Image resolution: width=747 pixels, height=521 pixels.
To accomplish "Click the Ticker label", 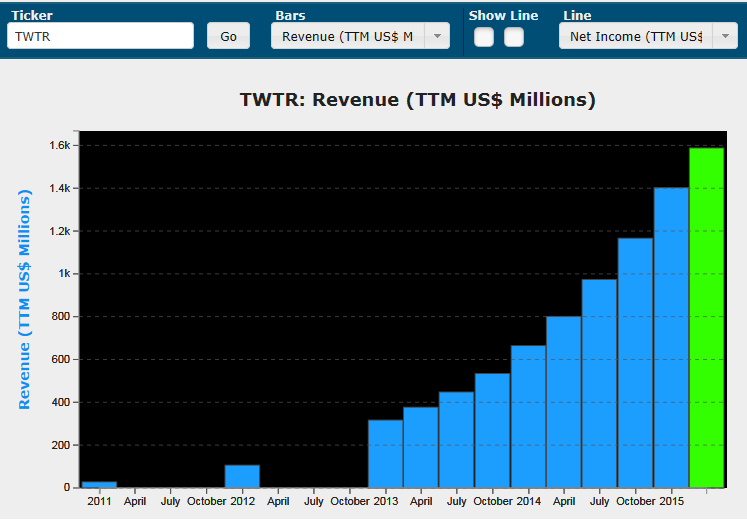I will pyautogui.click(x=32, y=15).
